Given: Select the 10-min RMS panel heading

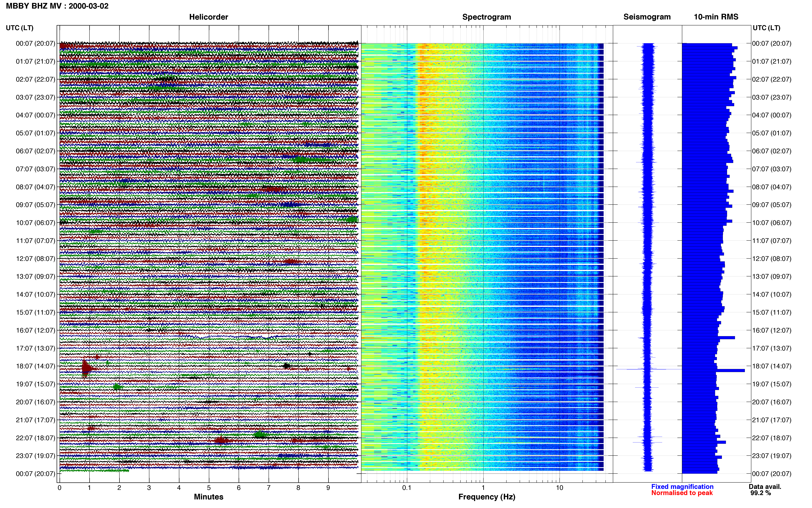Looking at the screenshot, I should point(716,17).
